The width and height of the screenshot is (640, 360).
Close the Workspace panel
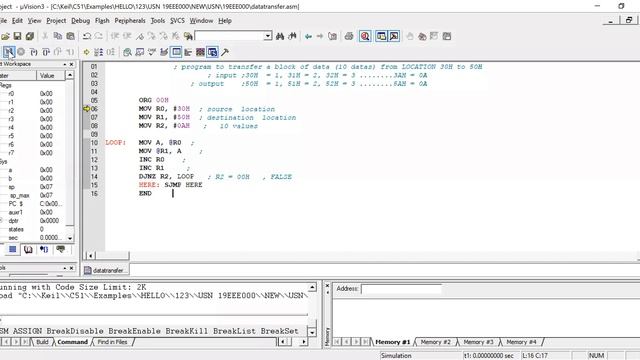coord(71,64)
